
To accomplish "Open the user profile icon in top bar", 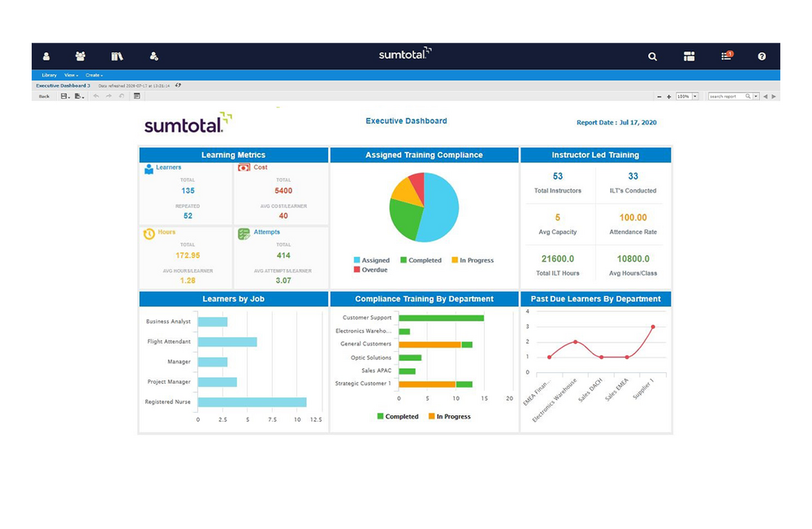I will [x=46, y=56].
